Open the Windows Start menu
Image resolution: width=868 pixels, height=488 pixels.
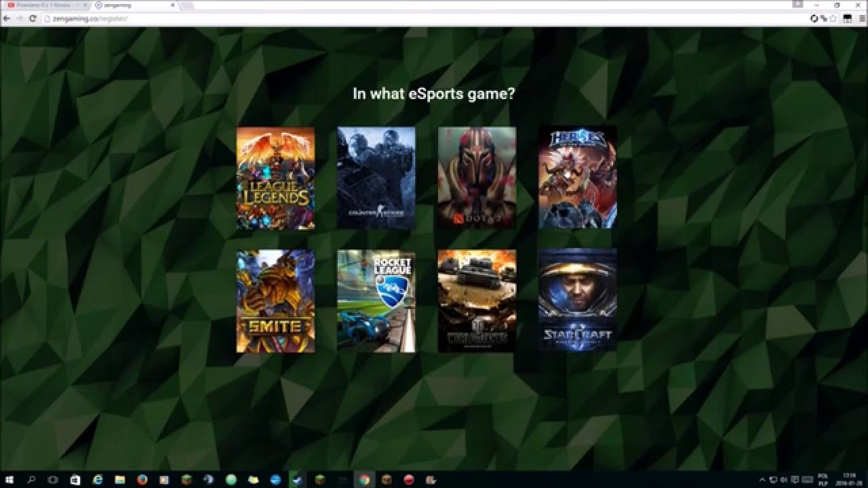(x=9, y=479)
